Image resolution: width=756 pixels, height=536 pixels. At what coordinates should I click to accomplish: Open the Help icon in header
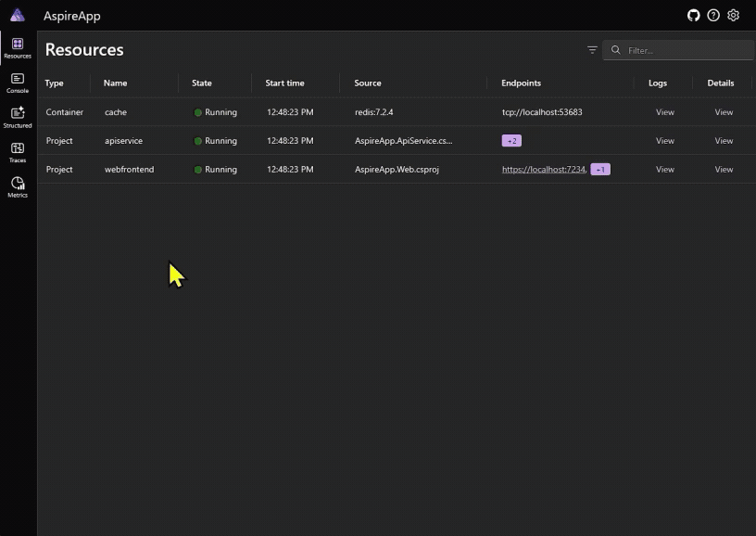713,16
